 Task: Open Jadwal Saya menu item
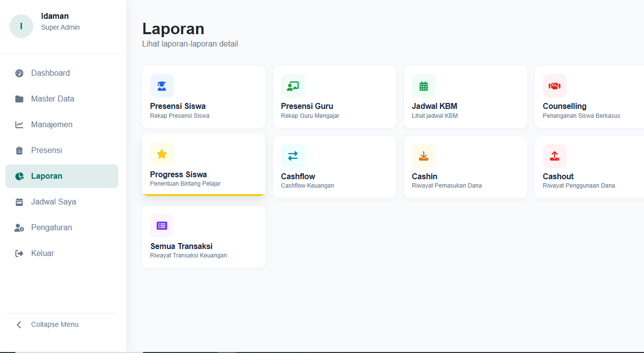[62, 202]
